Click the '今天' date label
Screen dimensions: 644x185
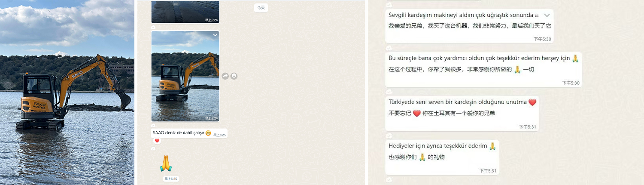[261, 8]
